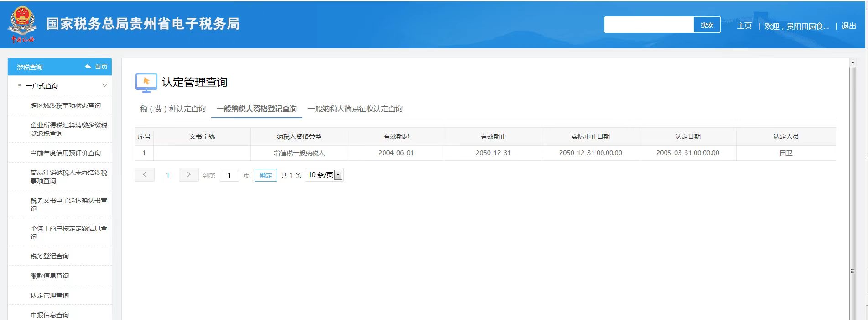Focus the header search input field
Viewport: 868px width, 320px height.
(648, 25)
